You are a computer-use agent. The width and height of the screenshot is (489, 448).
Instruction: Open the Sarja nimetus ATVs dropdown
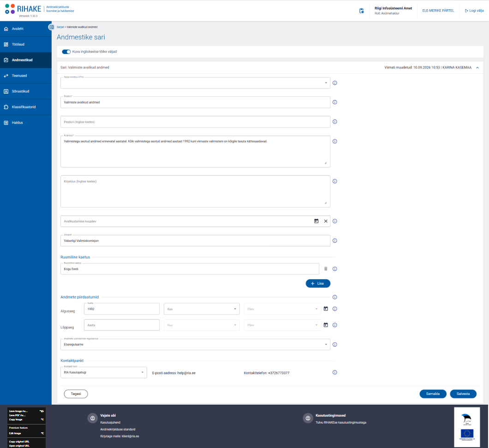tap(195, 83)
